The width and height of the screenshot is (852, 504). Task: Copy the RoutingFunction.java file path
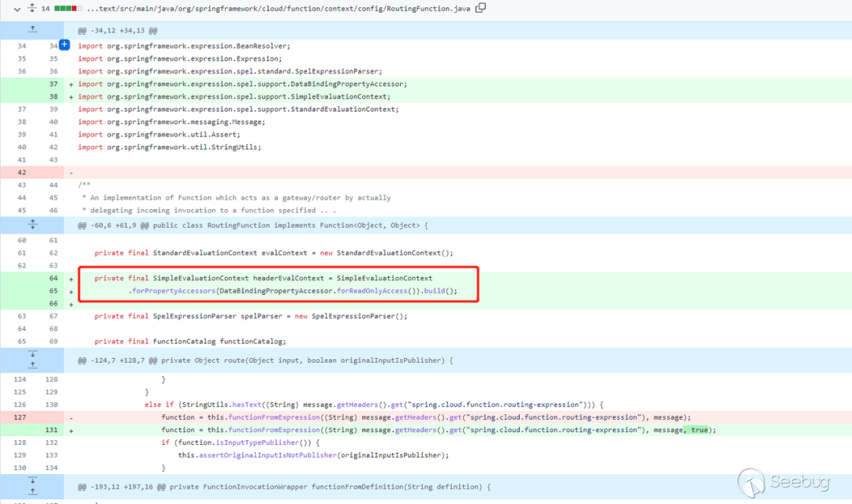pyautogui.click(x=480, y=8)
